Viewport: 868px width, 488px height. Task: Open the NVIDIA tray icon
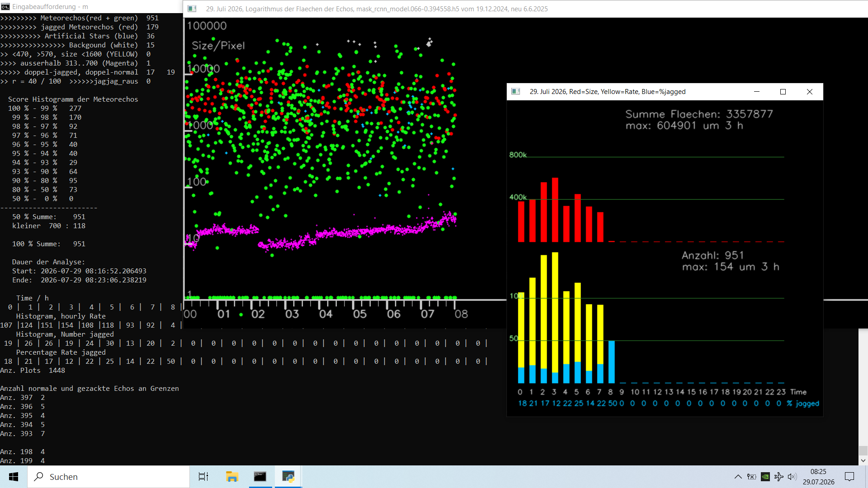(x=765, y=477)
